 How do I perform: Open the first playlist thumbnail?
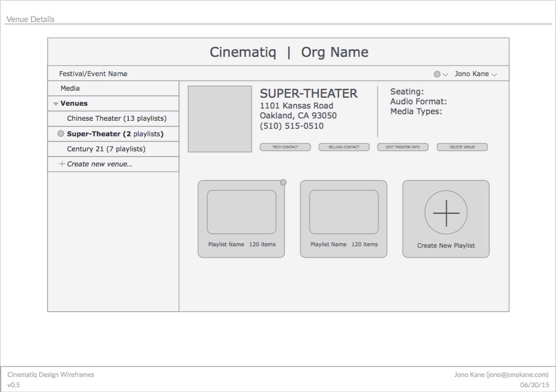pos(241,212)
